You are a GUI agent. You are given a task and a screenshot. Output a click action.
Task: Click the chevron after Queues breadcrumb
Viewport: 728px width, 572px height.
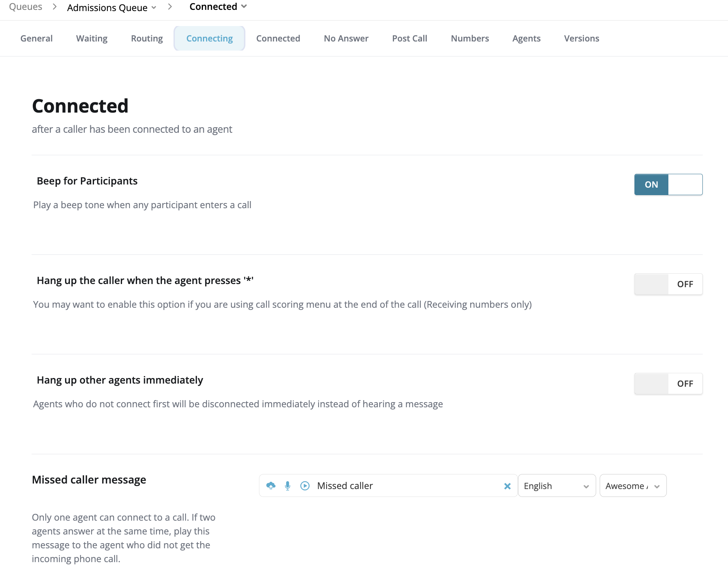click(x=54, y=7)
